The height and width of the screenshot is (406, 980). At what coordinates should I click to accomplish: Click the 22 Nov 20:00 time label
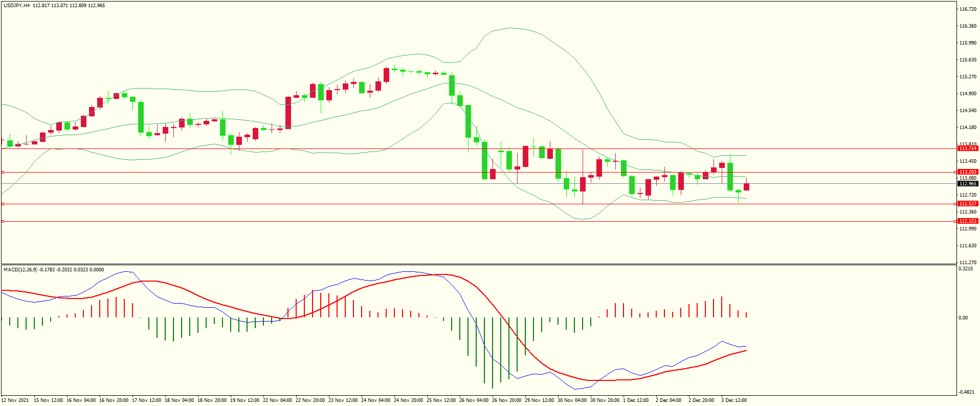tap(310, 400)
